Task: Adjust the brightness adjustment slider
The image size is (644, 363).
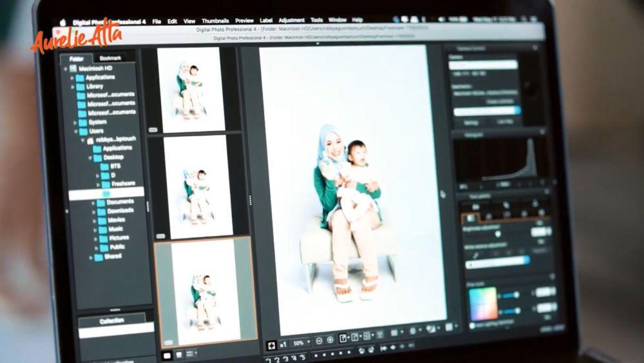Action: (x=498, y=234)
